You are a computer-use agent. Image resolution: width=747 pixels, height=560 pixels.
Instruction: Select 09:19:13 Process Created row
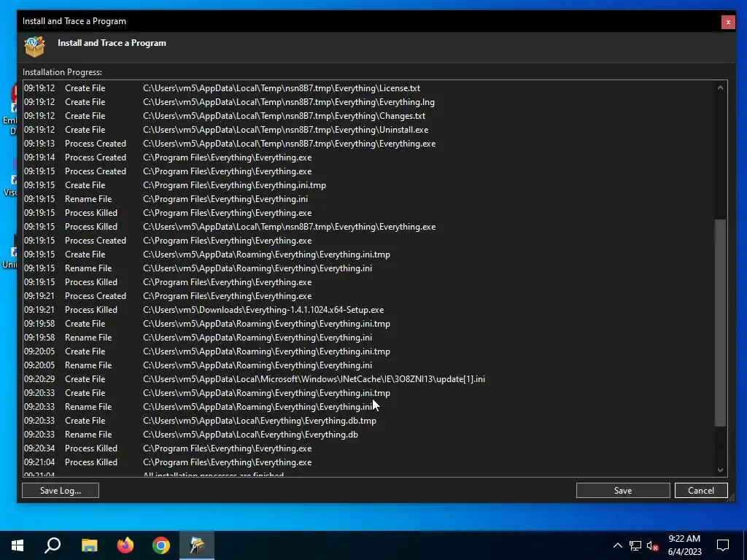368,144
